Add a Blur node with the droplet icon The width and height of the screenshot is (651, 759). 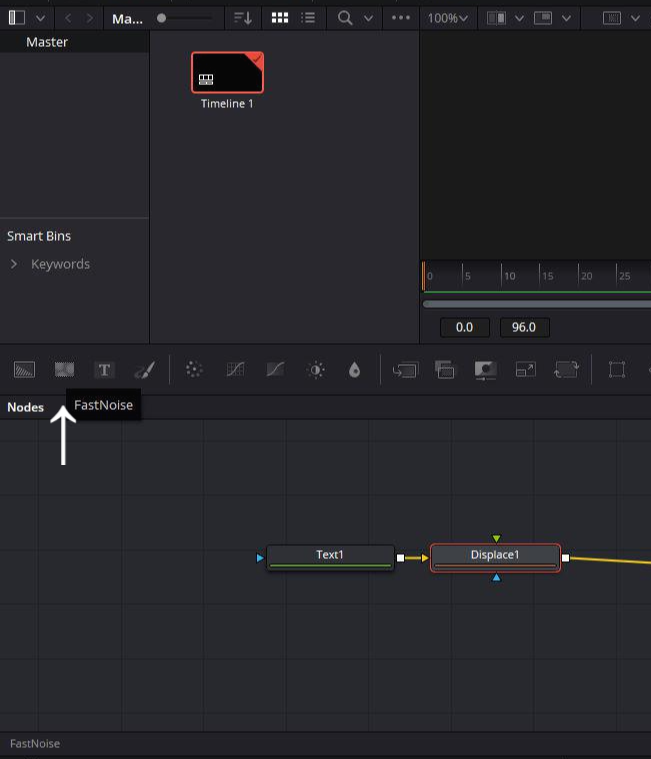354,370
